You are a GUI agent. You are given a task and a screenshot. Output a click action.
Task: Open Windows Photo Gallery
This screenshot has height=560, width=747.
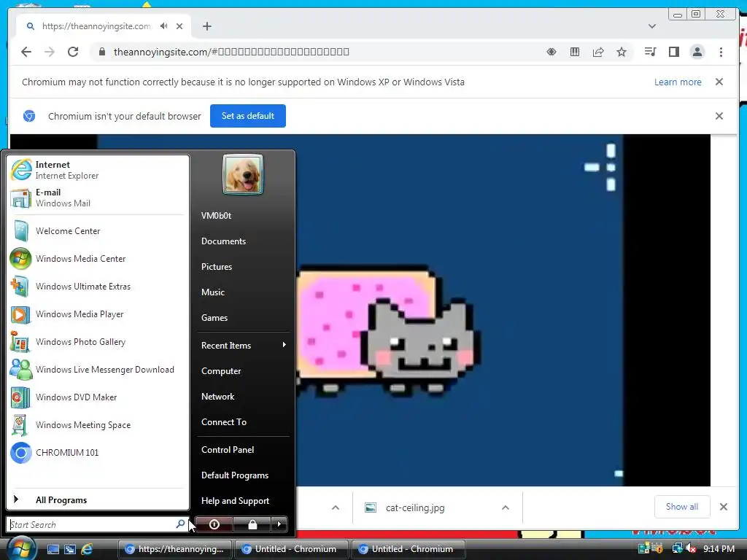coord(98,342)
